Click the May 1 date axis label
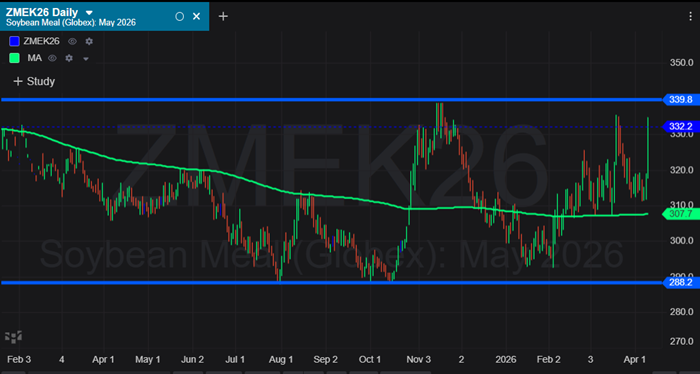The height and width of the screenshot is (374, 700). [x=148, y=360]
